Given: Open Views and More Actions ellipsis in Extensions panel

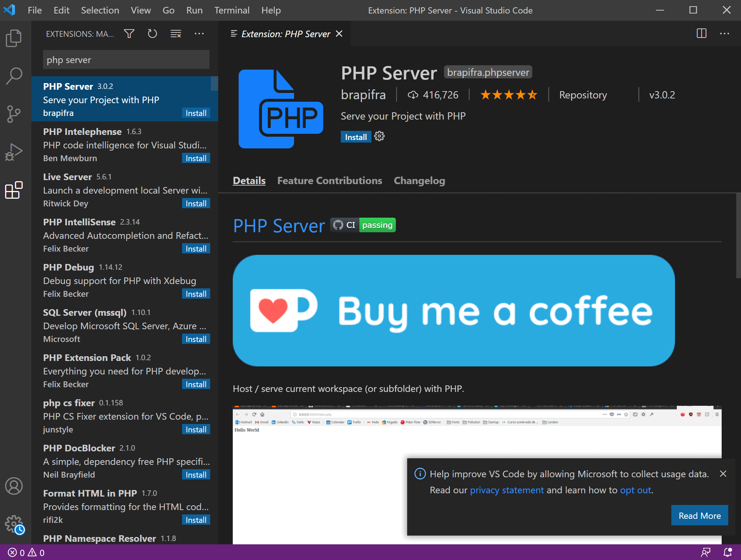Looking at the screenshot, I should coord(199,34).
